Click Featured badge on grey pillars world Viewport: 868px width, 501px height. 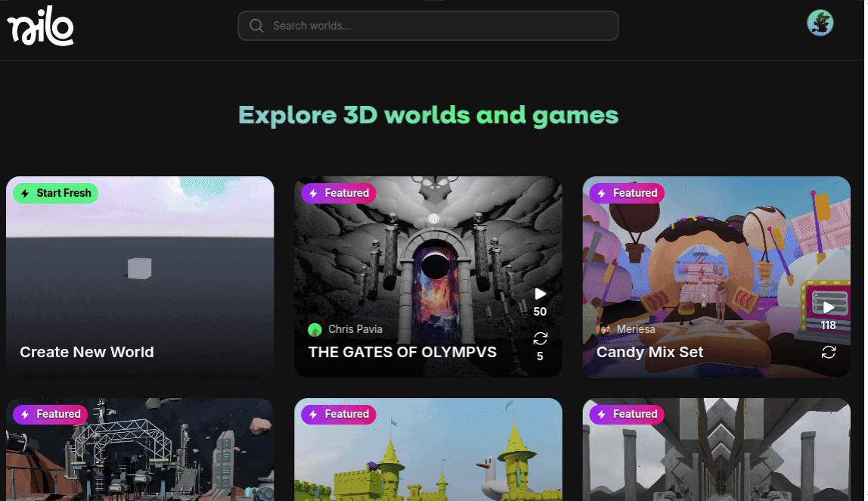628,414
